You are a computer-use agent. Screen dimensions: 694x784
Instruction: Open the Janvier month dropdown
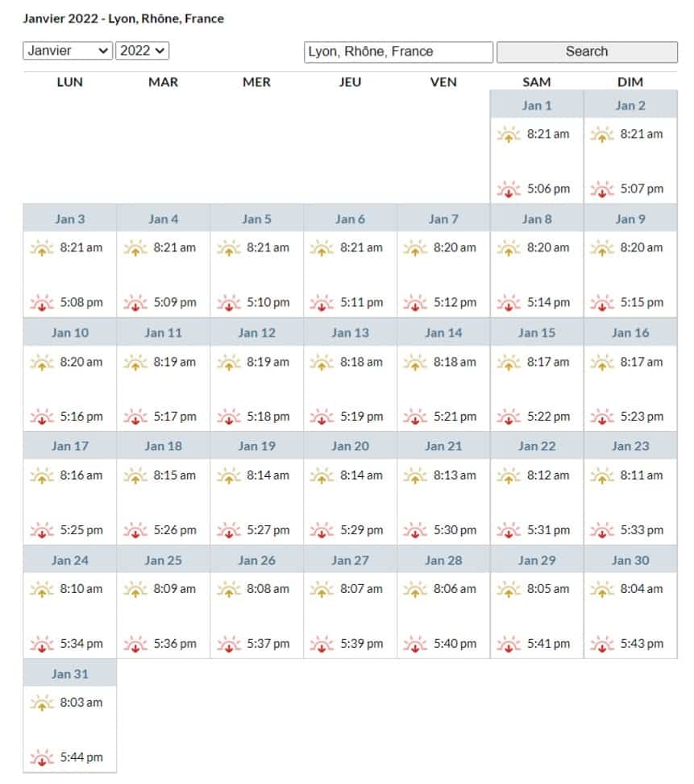[68, 51]
